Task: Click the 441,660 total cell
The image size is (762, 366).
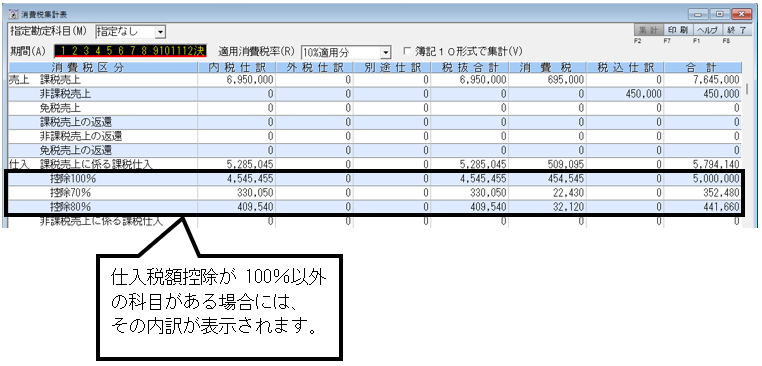Action: [x=703, y=207]
